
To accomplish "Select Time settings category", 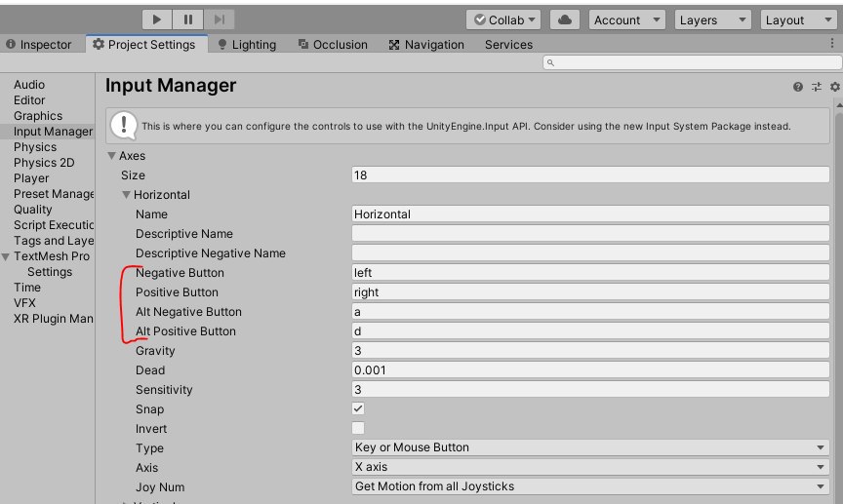I will point(27,288).
